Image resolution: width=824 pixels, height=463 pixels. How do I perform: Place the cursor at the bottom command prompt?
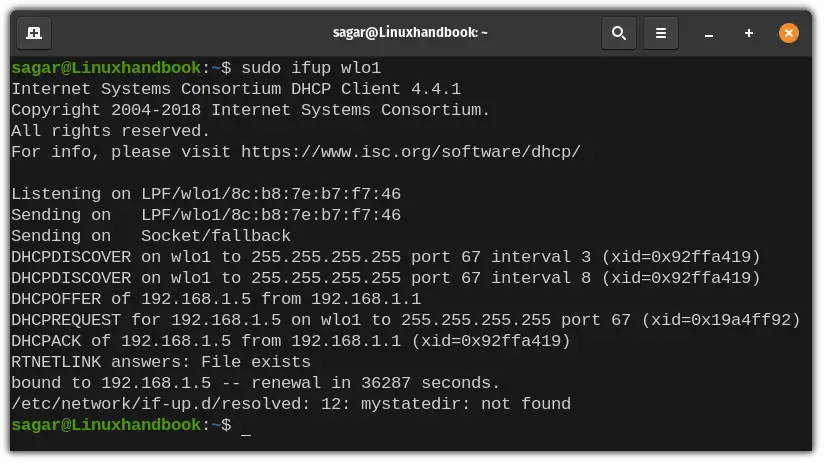pyautogui.click(x=246, y=426)
